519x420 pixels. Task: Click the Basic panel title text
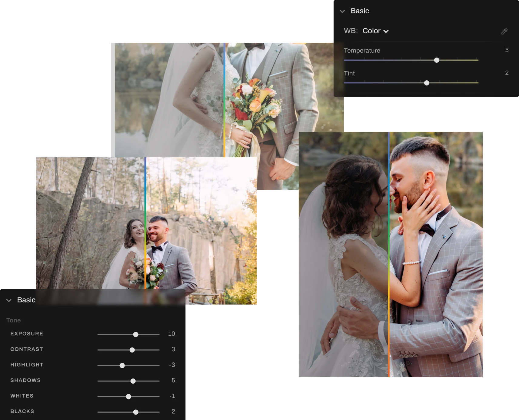[x=360, y=11]
